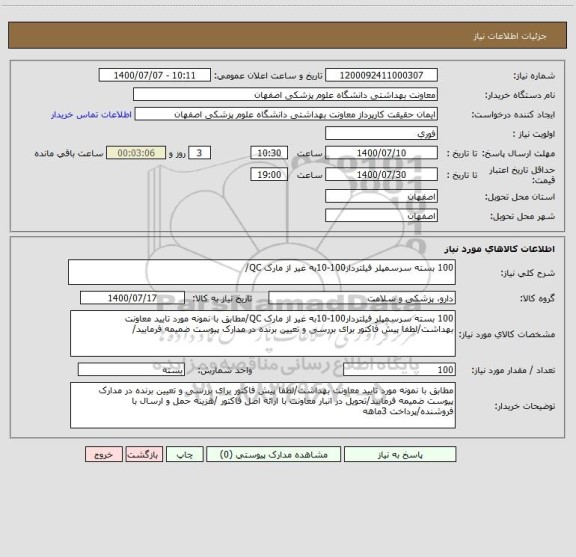576x557 pixels.
Task: Click response deadline time 10:30
Action: click(x=269, y=153)
